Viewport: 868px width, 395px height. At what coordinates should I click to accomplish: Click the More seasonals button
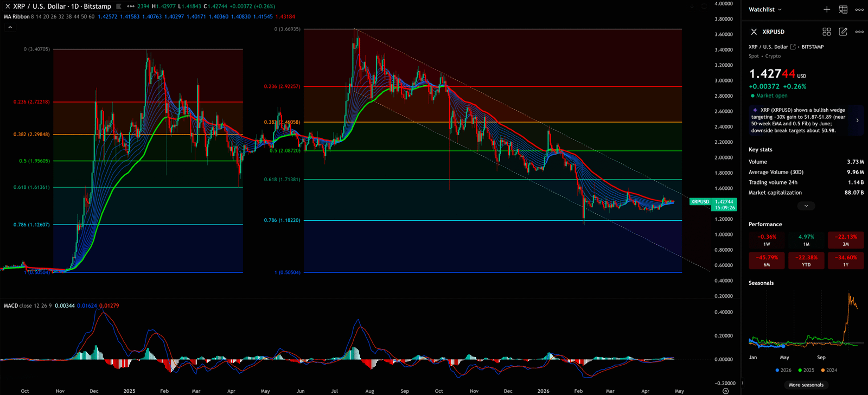point(806,385)
